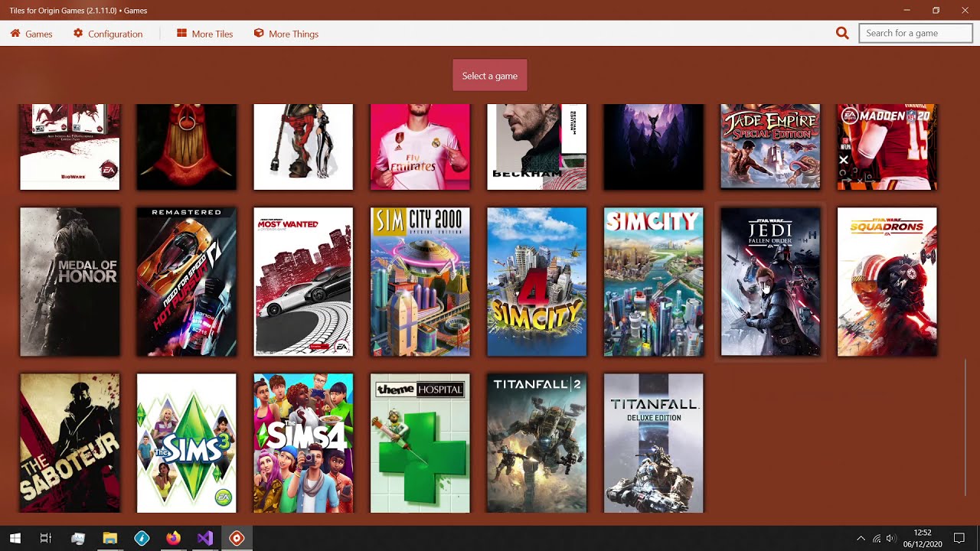Open Task View on the taskbar
Image resolution: width=980 pixels, height=551 pixels.
46,538
